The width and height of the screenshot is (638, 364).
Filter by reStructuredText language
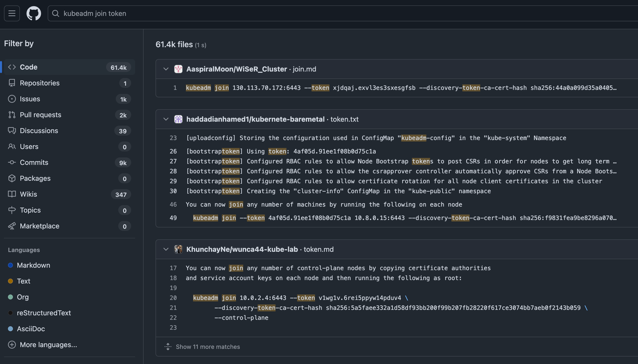[44, 313]
